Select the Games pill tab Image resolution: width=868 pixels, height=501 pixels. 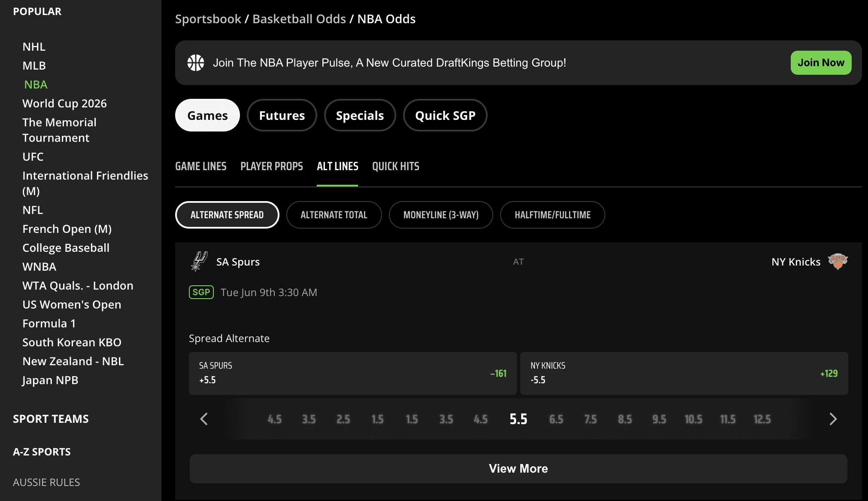click(207, 115)
